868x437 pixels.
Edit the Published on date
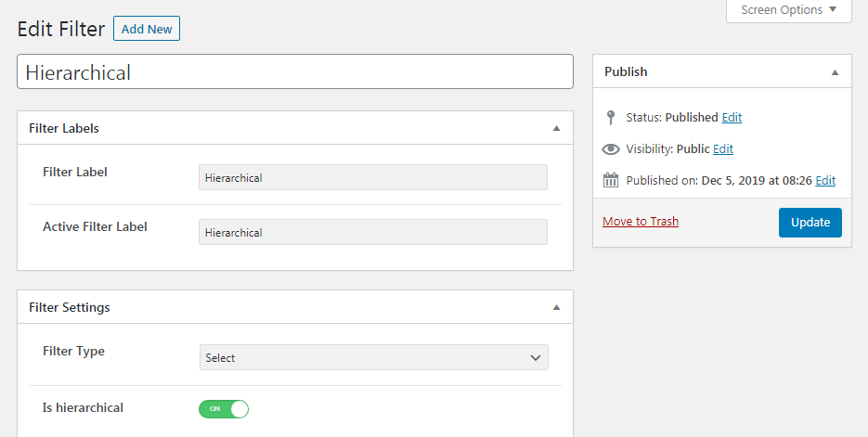(x=824, y=180)
